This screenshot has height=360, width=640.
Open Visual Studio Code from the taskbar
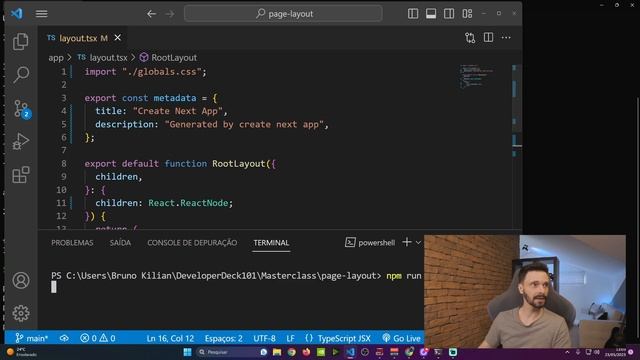click(x=350, y=352)
